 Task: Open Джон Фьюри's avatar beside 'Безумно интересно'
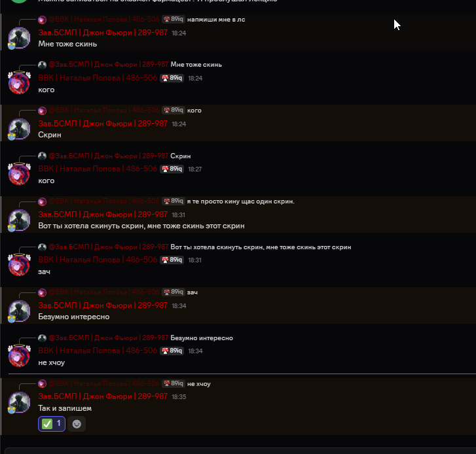[x=19, y=311]
